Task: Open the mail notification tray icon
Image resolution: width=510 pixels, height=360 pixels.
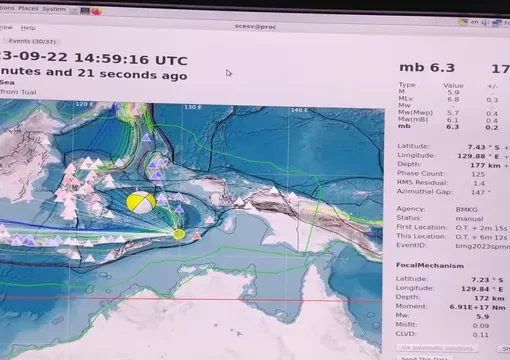Action: (x=463, y=22)
